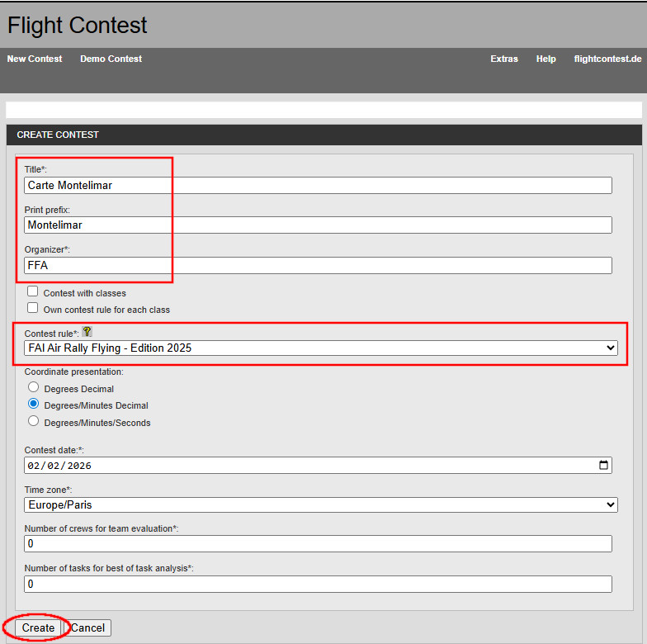Tick Own contest rule for each class
Image resolution: width=647 pixels, height=644 pixels.
point(33,308)
